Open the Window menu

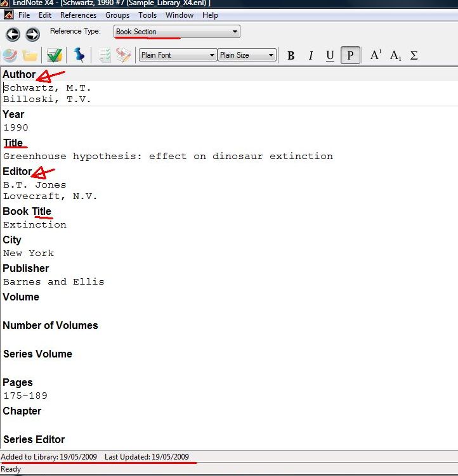point(180,15)
